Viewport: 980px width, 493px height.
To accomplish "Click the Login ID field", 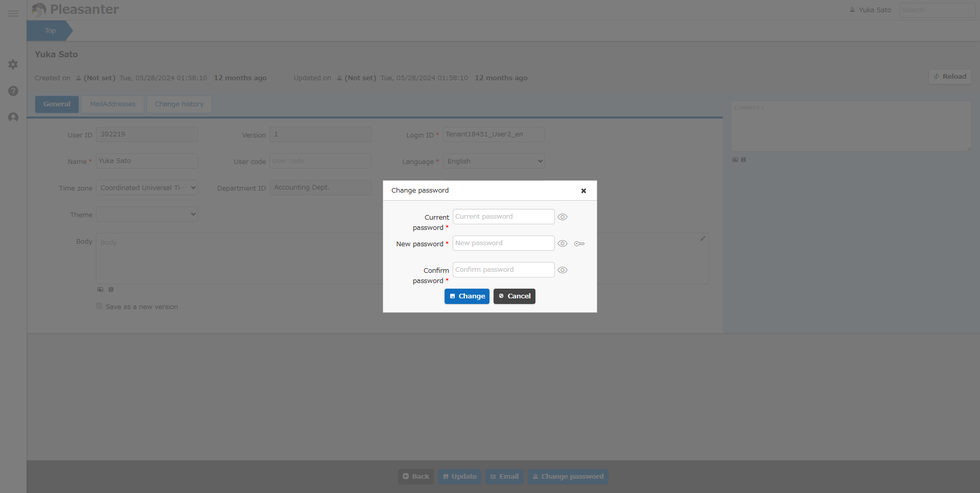I will 494,134.
